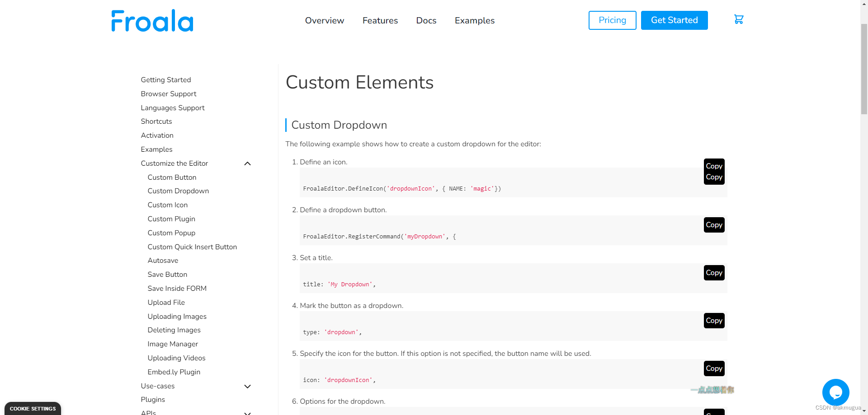Open the Overview navigation item
868x415 pixels.
pyautogui.click(x=325, y=21)
